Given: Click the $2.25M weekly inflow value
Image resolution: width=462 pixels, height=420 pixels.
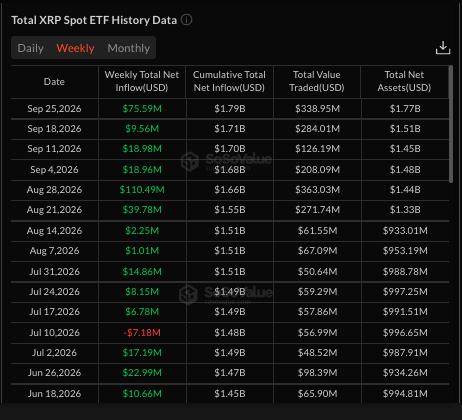Looking at the screenshot, I should tap(142, 231).
